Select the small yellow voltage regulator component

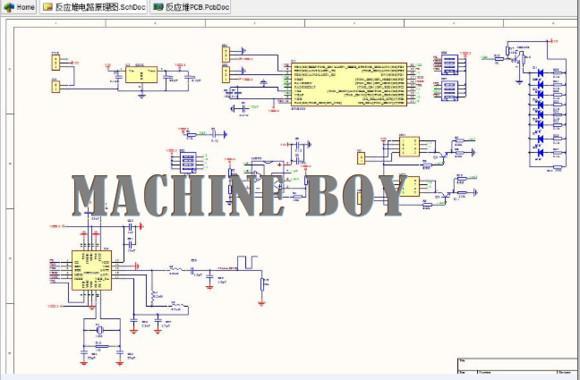[141, 75]
